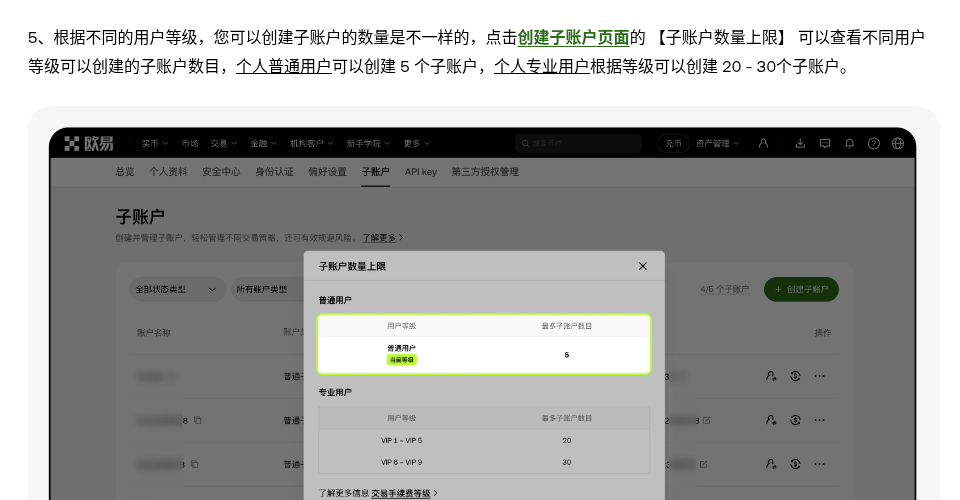Open more options in first sub-account row
The image size is (960, 500).
point(820,376)
